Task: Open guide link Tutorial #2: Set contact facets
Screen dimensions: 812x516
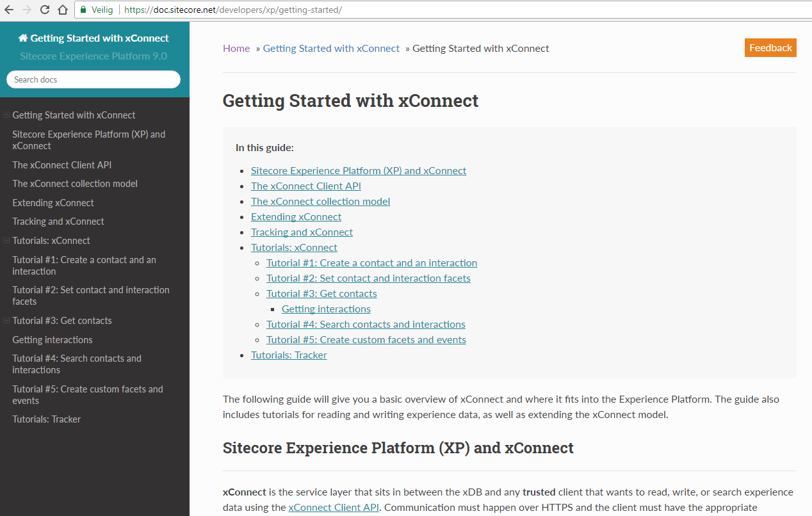Action: (x=368, y=278)
